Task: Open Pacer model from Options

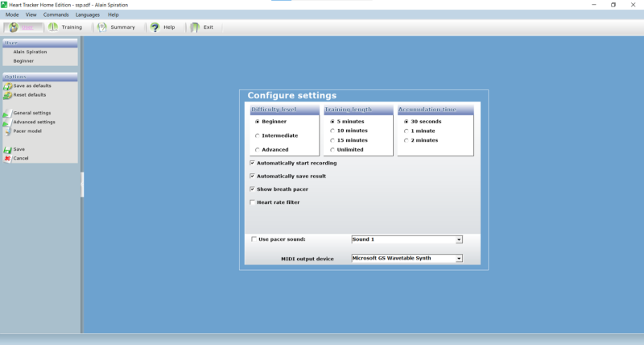Action: pos(27,131)
